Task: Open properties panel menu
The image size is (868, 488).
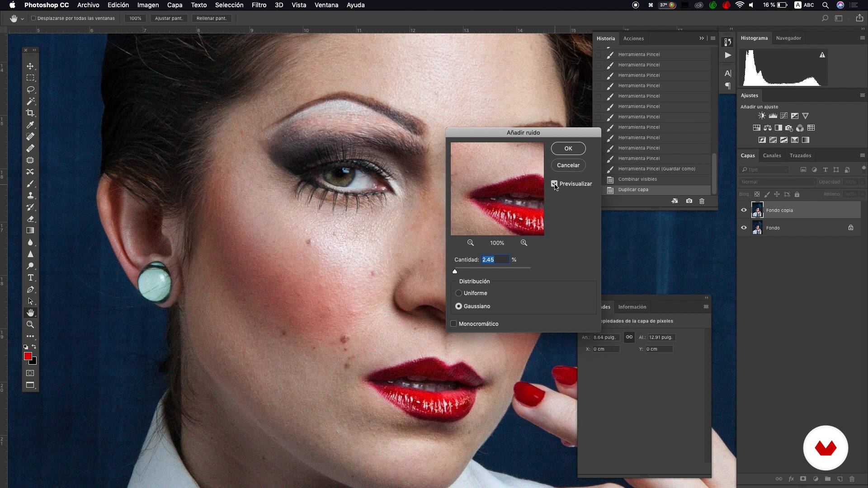Action: 706,307
